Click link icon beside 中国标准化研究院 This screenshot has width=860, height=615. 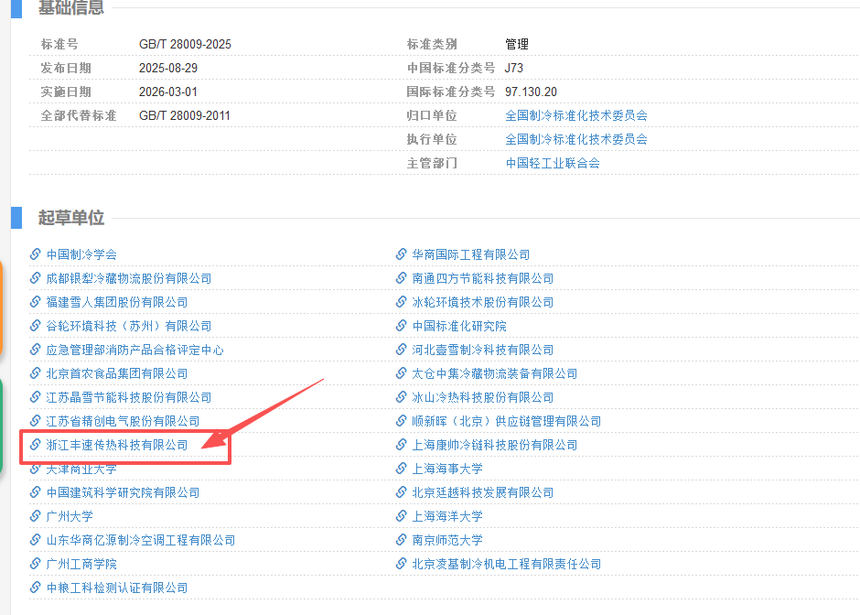(401, 325)
